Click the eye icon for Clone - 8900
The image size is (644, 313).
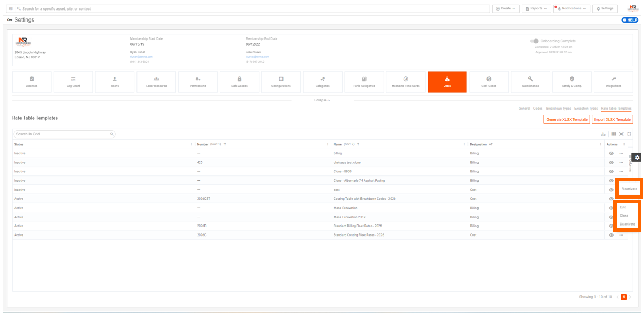point(611,171)
